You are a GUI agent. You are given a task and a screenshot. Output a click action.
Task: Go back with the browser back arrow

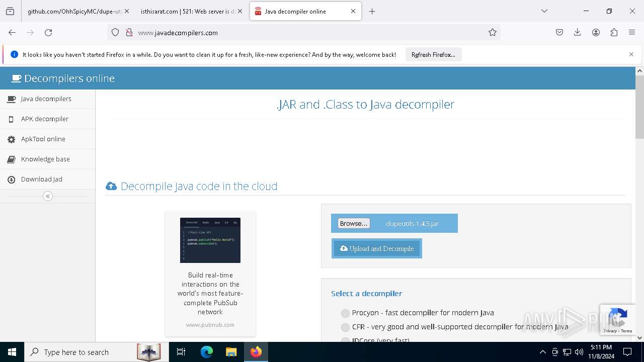click(12, 32)
